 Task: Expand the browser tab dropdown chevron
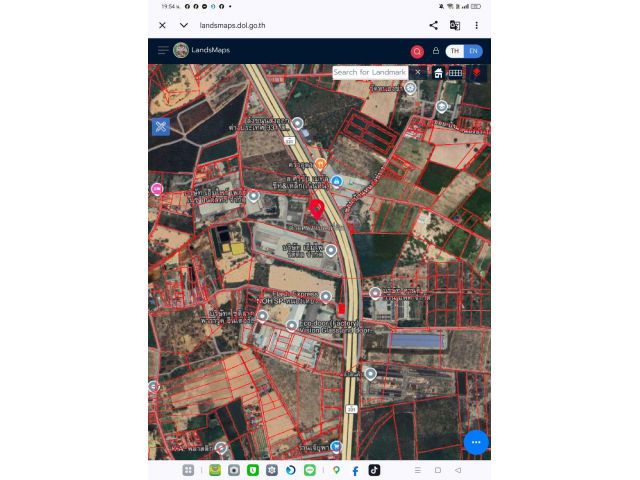click(184, 25)
